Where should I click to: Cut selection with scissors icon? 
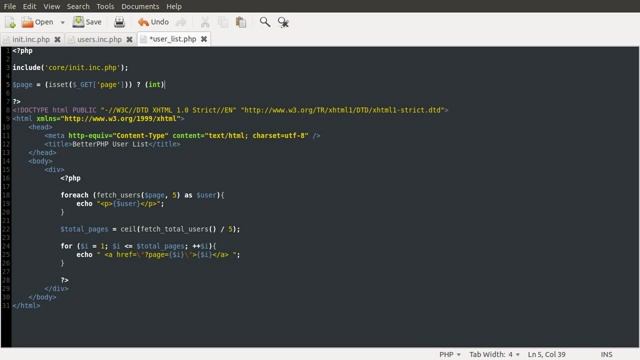(x=205, y=22)
